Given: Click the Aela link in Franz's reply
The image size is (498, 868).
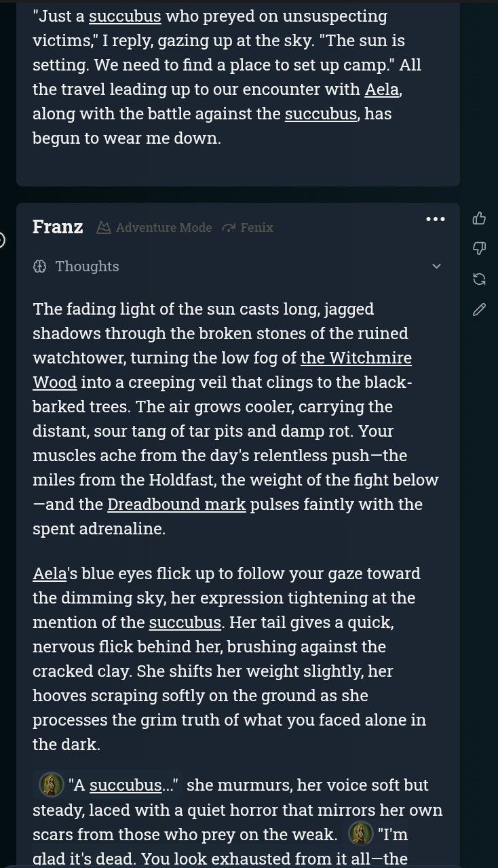Looking at the screenshot, I should point(49,574).
